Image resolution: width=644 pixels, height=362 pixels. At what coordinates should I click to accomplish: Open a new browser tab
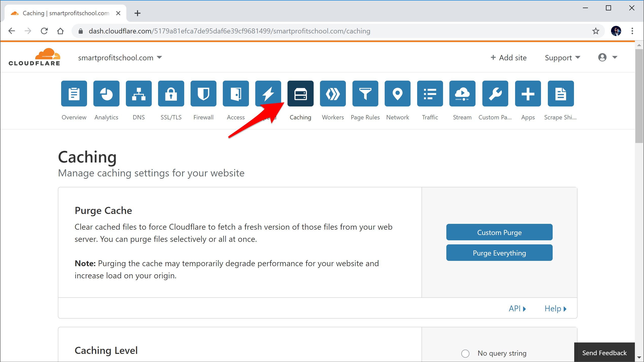tap(137, 13)
